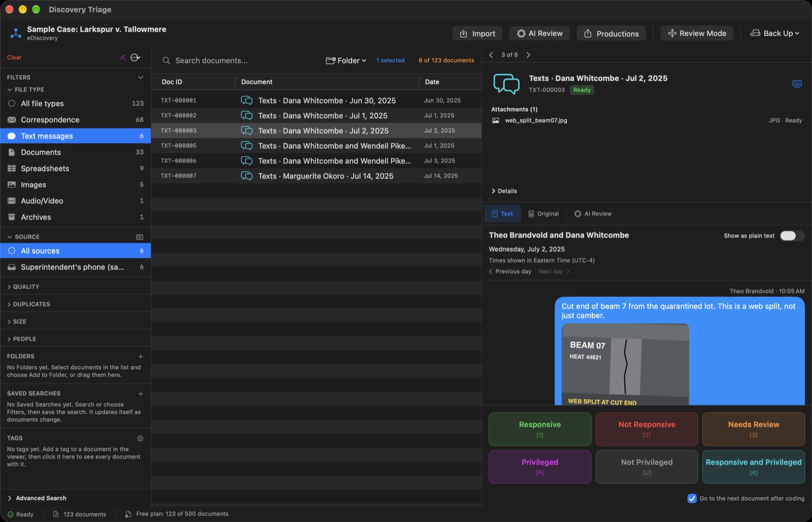Open the Tags settings gear icon
Screen dimensions: 812x522
coord(140,438)
